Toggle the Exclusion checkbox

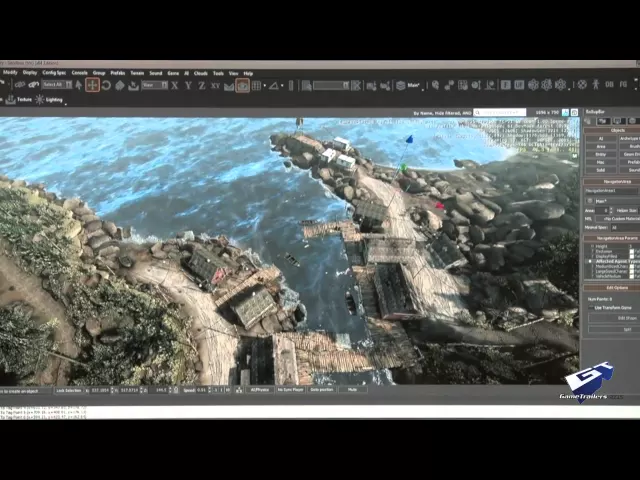point(632,251)
